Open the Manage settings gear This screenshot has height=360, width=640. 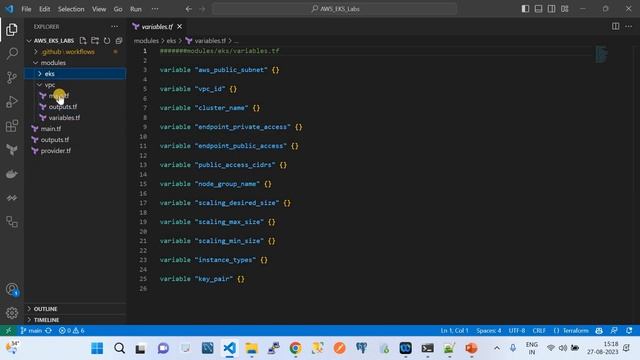[12, 313]
